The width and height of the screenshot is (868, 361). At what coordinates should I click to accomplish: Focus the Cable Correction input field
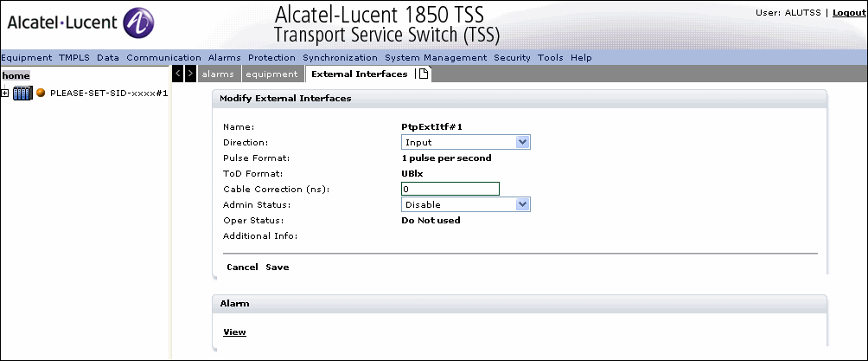[450, 189]
